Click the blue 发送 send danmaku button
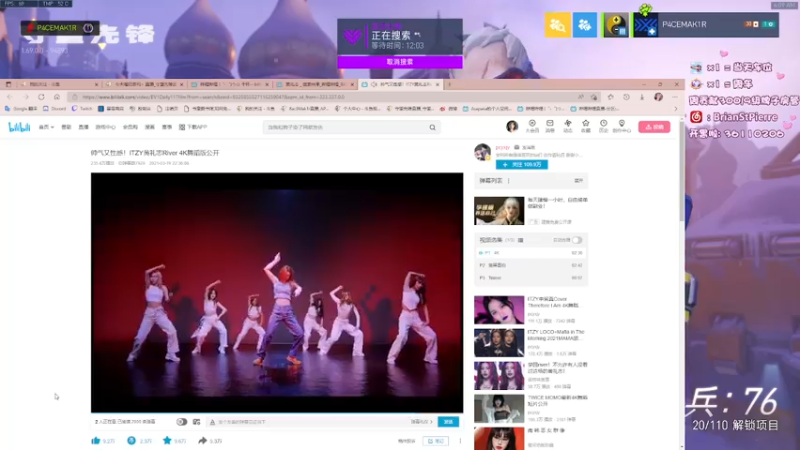The image size is (800, 450). 448,422
